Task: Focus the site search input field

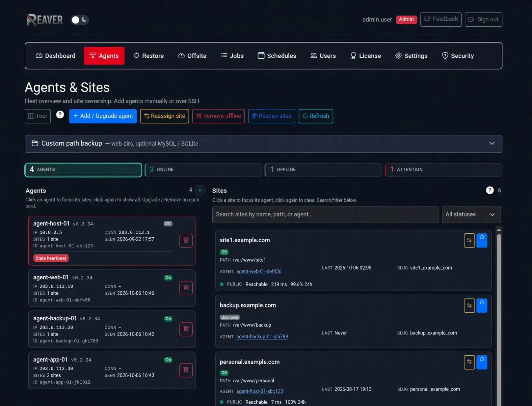Action: [x=326, y=215]
